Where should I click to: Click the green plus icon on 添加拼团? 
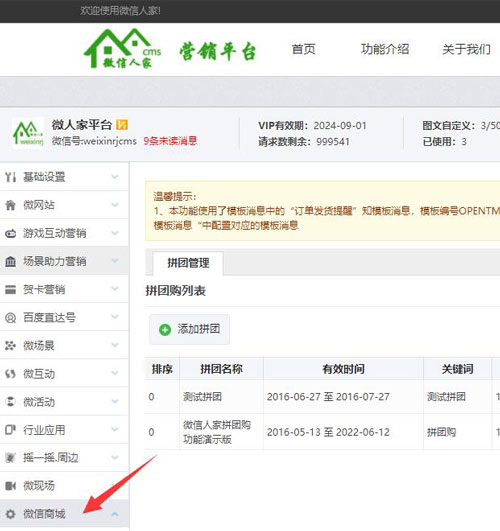[165, 330]
